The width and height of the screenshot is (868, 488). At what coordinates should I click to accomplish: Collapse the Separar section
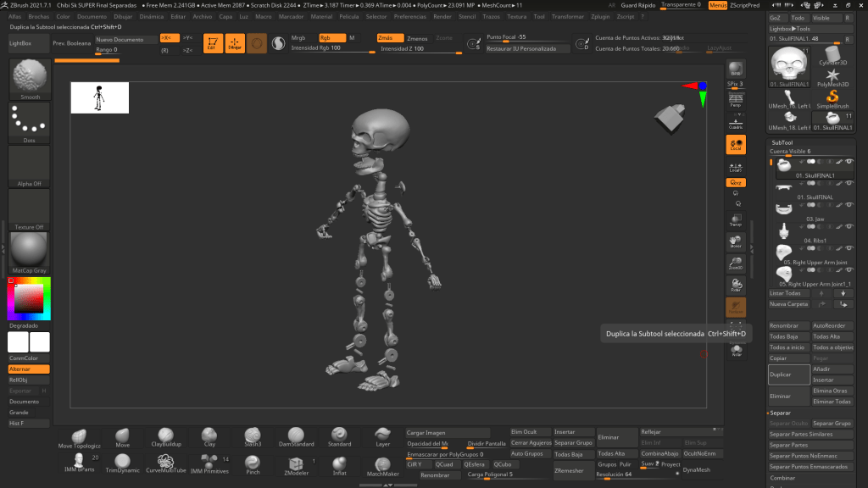pyautogui.click(x=781, y=413)
